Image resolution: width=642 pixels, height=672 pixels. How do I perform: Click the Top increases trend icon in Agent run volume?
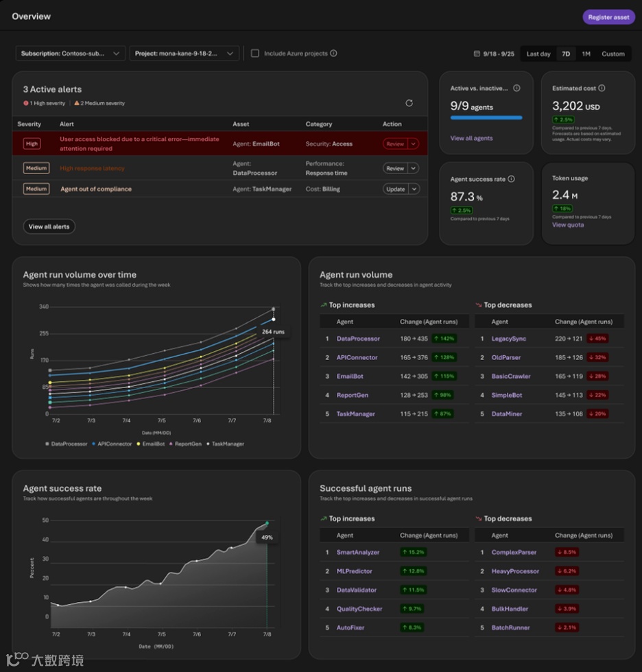[x=324, y=305]
